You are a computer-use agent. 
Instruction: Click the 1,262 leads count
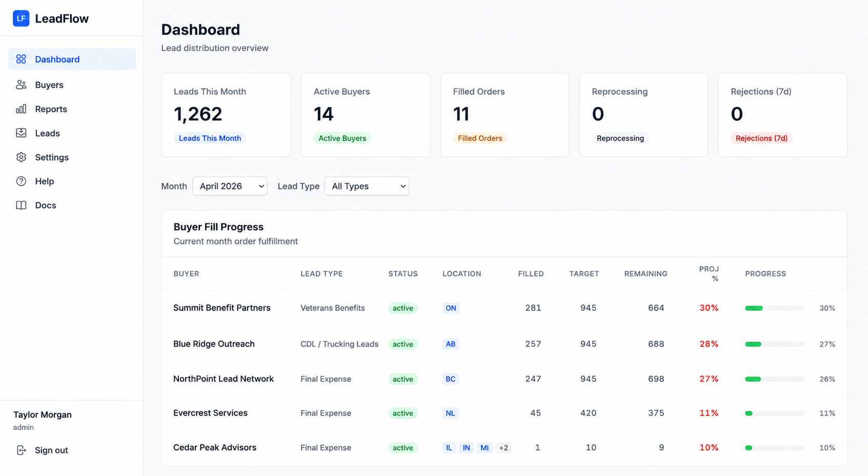pyautogui.click(x=198, y=114)
